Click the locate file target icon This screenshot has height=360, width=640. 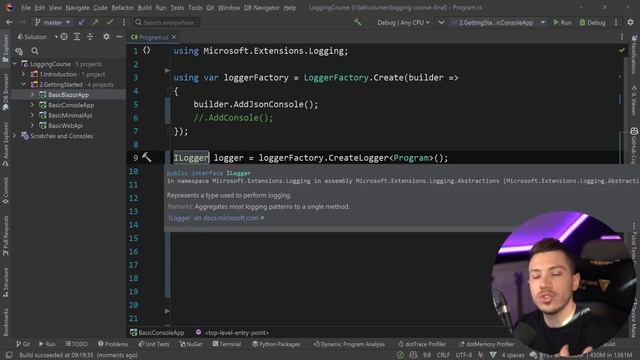64,37
